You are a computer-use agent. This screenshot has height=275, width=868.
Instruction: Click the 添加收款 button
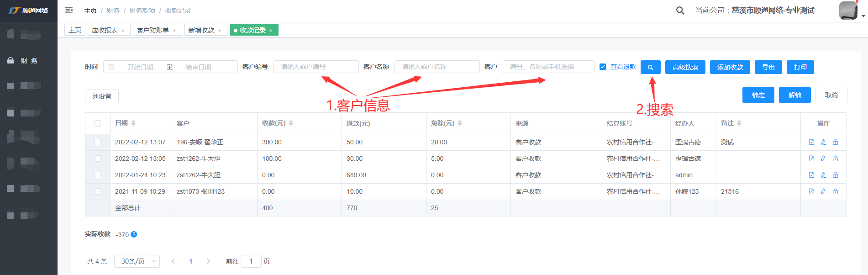[730, 67]
